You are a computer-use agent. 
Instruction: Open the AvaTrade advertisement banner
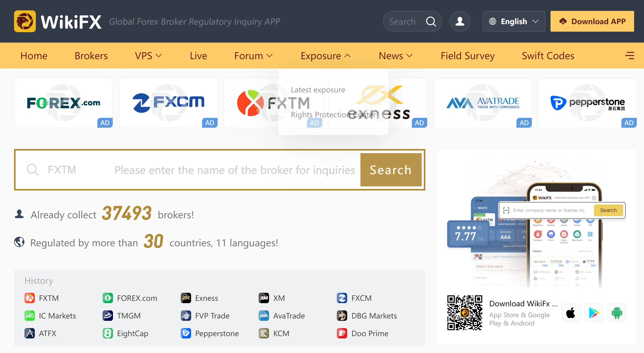[483, 103]
